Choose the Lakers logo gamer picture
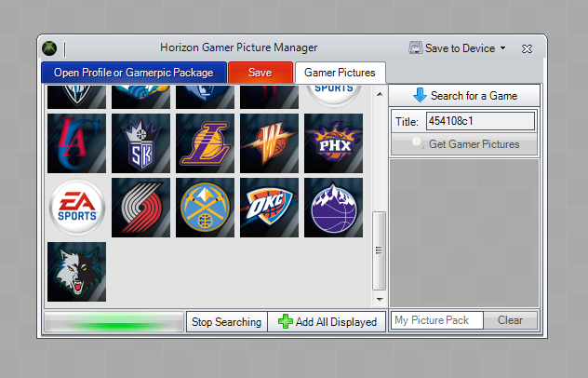The image size is (588, 378). (x=205, y=143)
